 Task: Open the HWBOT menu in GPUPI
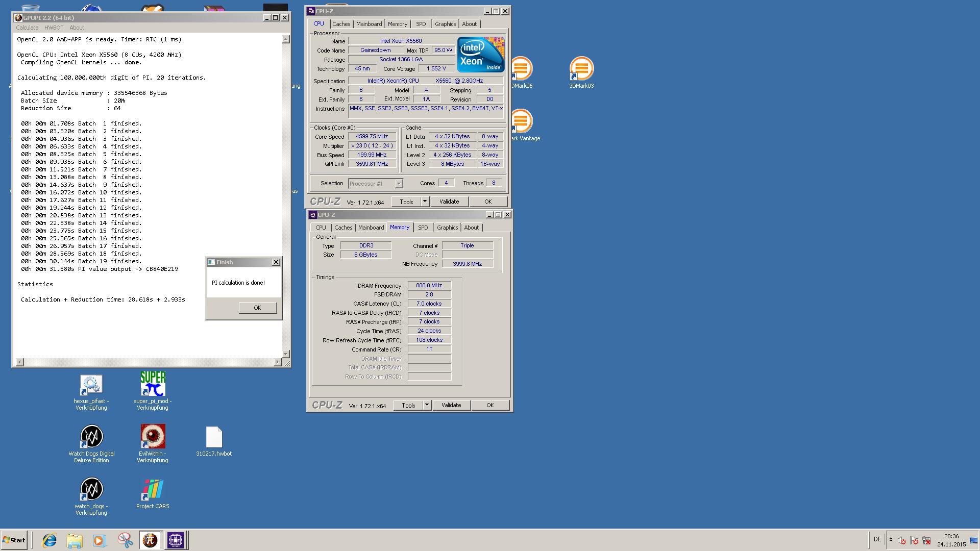54,28
